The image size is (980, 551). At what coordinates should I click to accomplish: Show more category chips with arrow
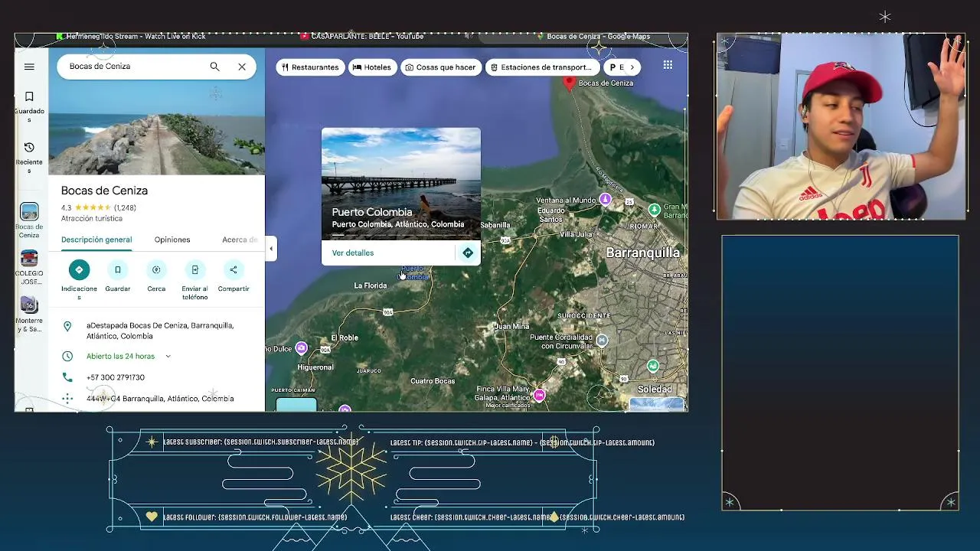[632, 67]
